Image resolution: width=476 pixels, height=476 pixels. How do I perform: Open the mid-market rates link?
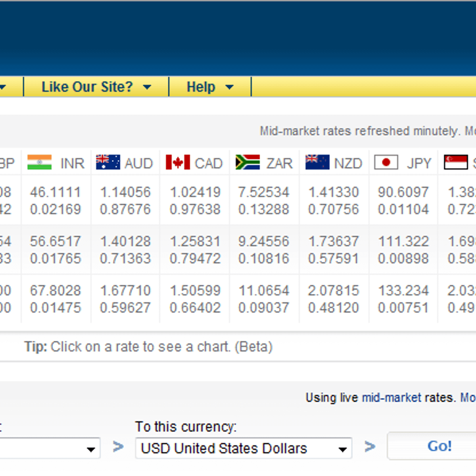click(x=391, y=397)
